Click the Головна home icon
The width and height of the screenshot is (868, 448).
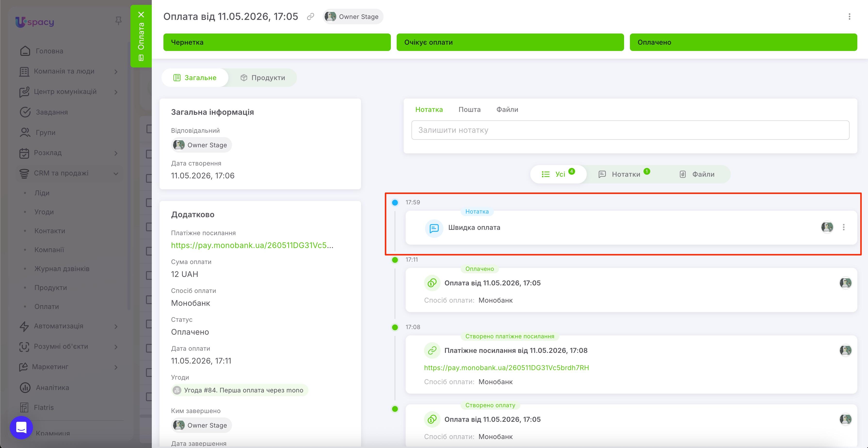pos(25,51)
